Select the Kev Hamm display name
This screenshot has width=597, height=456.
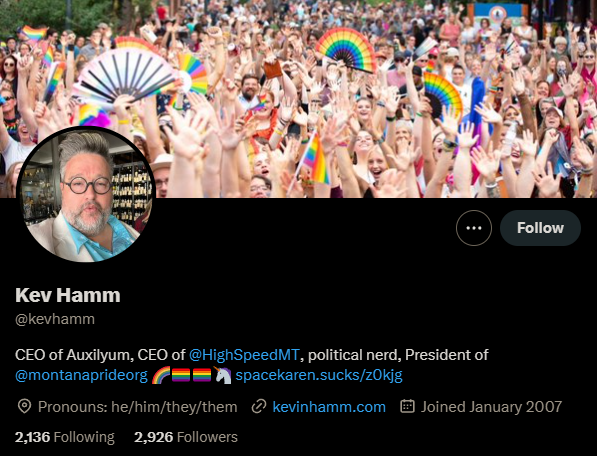coord(68,295)
